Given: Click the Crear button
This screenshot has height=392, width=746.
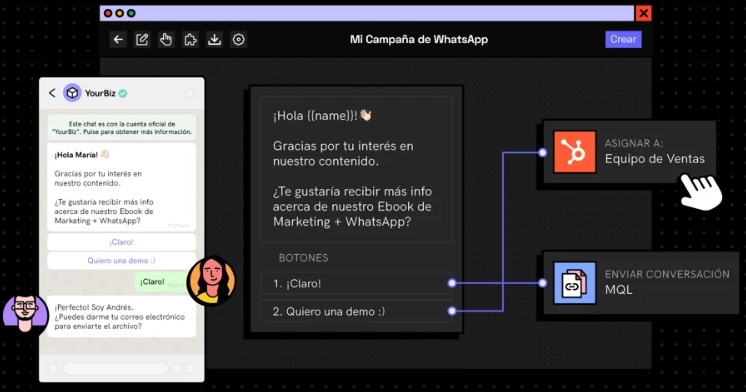Looking at the screenshot, I should coord(623,39).
